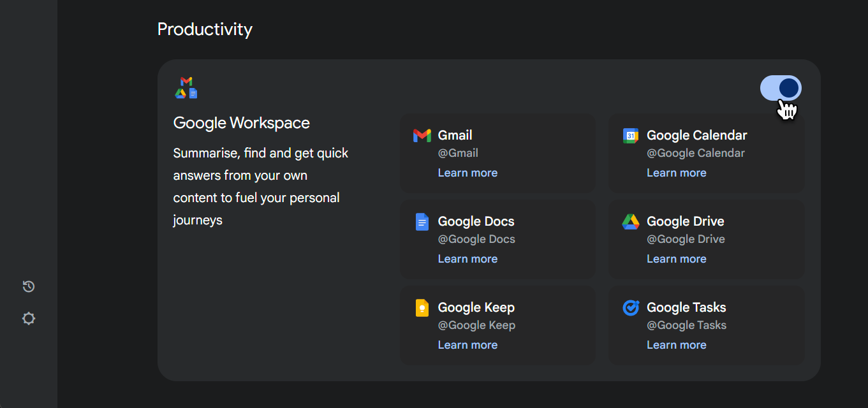Click the @Gmail handle text
The image size is (868, 408).
click(458, 153)
